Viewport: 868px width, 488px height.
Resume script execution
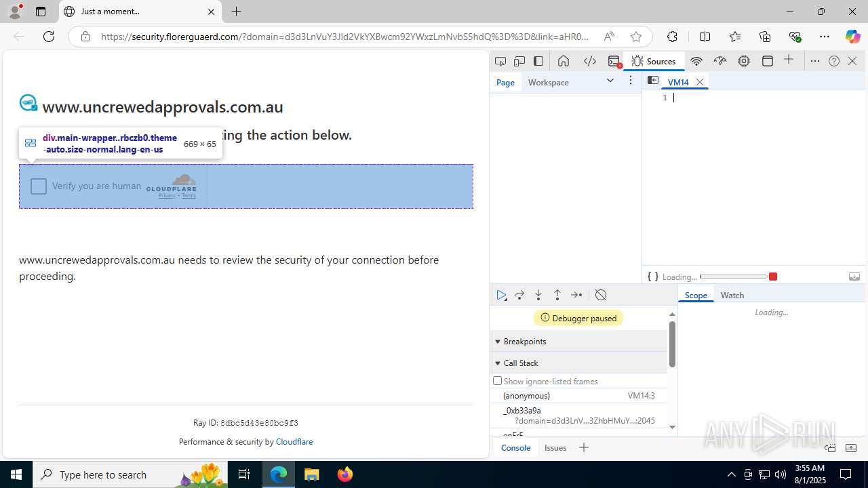click(x=501, y=295)
